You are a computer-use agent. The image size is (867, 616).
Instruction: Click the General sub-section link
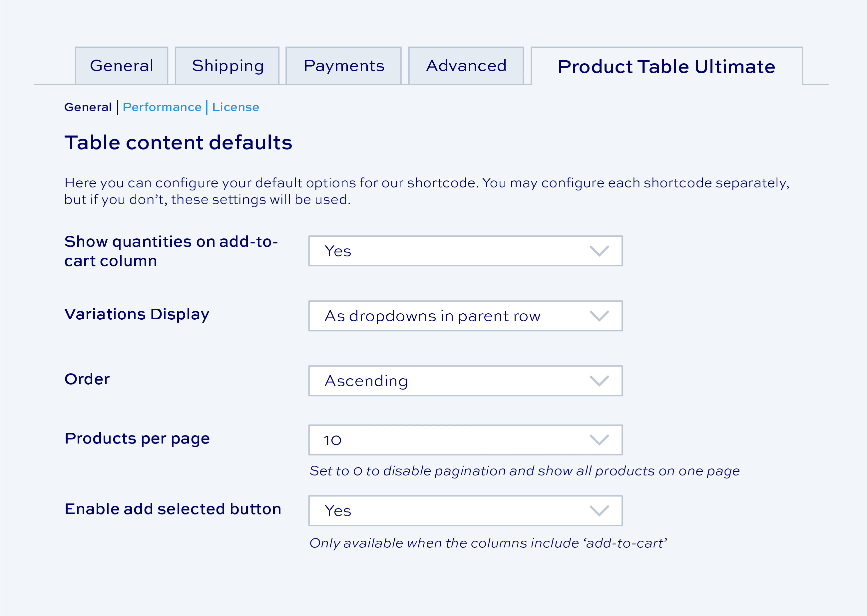point(88,107)
